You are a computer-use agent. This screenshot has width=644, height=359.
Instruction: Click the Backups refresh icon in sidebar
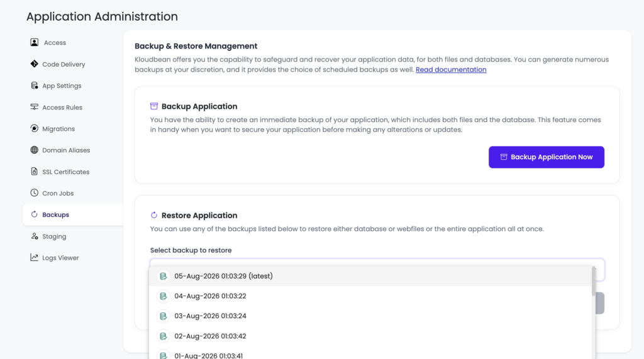[34, 214]
